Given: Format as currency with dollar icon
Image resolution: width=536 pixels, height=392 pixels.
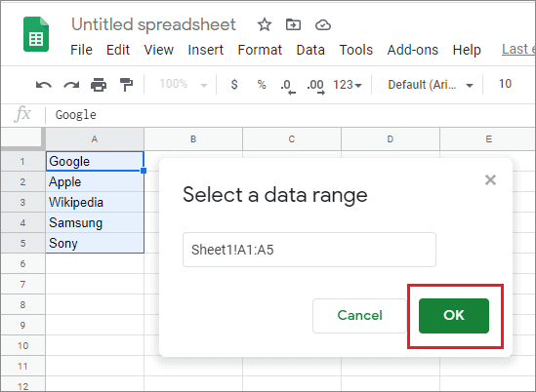Looking at the screenshot, I should click(x=234, y=84).
